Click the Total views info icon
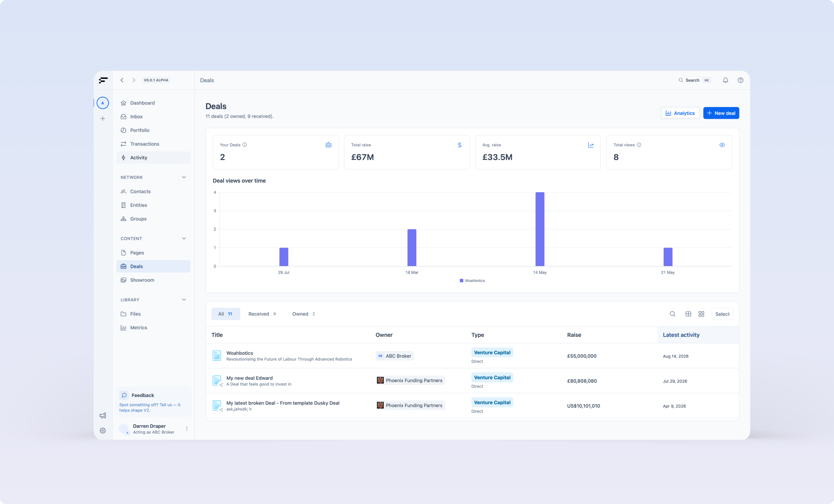 pyautogui.click(x=639, y=145)
